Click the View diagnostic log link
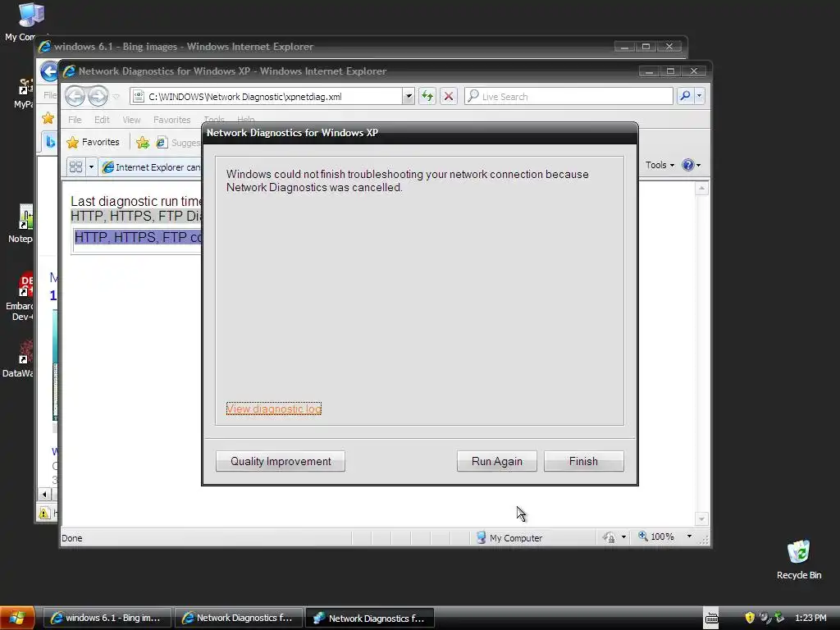Viewport: 840px width, 630px height. coord(274,409)
